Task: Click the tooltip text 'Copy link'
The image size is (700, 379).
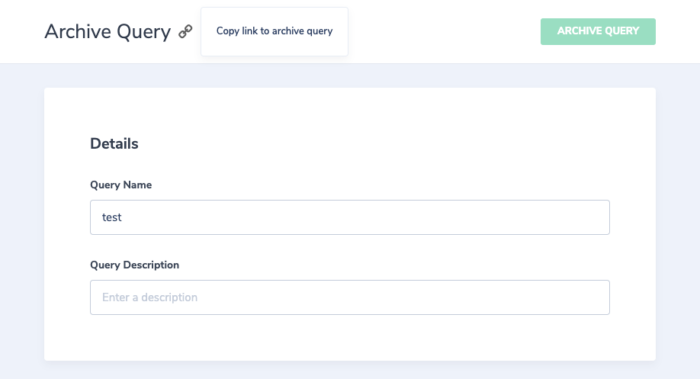Action: (x=236, y=31)
